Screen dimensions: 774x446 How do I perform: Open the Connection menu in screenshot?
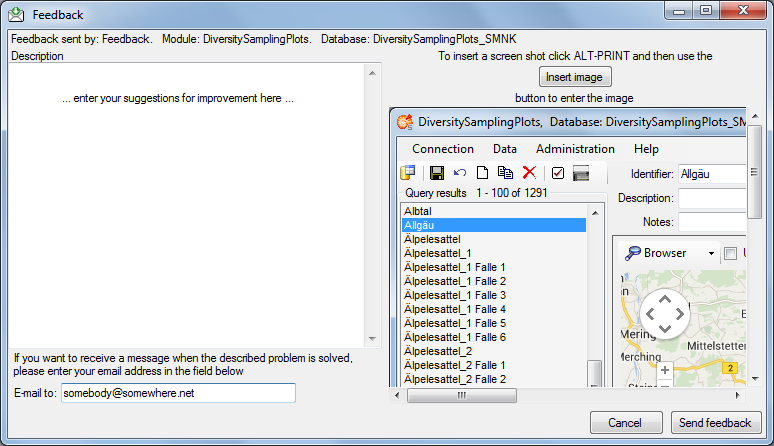click(x=443, y=149)
